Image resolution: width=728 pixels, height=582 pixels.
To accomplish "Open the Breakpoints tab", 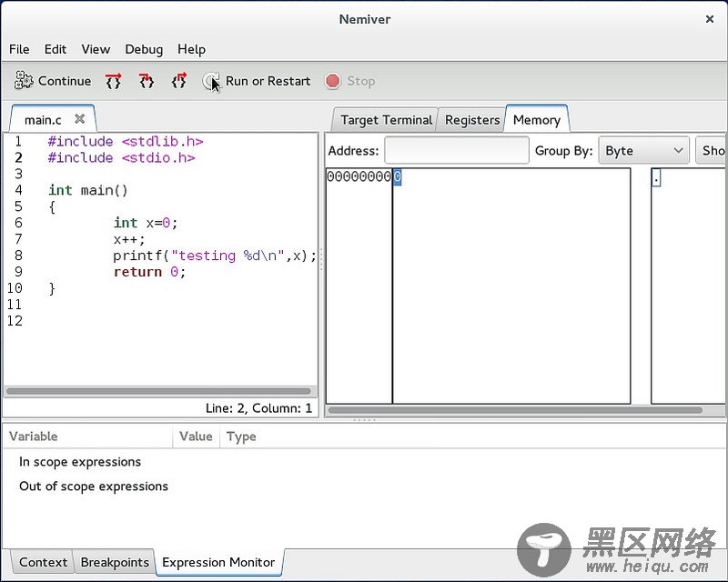I will coord(115,562).
